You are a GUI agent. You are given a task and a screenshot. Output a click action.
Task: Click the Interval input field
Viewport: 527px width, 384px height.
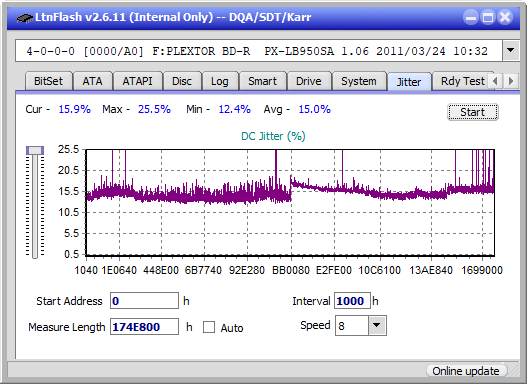click(352, 300)
